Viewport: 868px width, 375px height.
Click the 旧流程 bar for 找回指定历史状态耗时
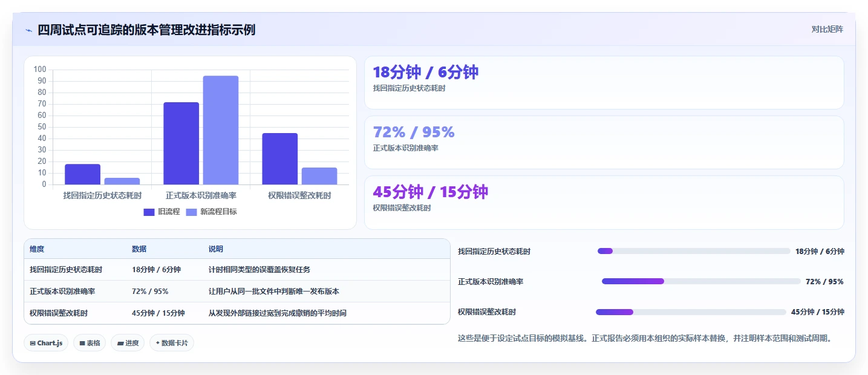click(x=82, y=174)
